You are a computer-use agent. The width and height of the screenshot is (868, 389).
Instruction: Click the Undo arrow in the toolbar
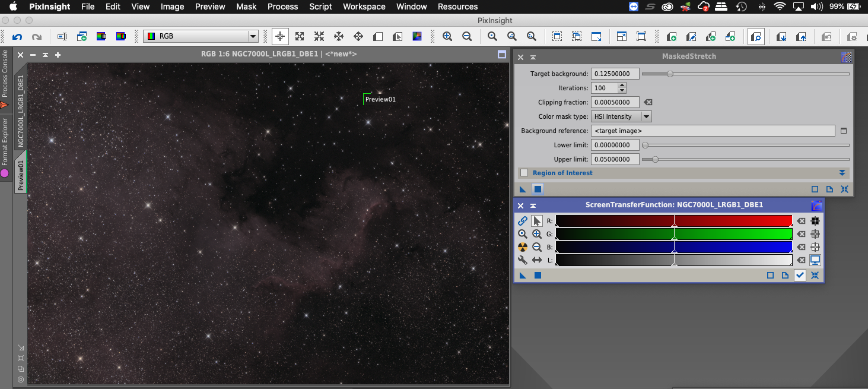click(x=17, y=37)
